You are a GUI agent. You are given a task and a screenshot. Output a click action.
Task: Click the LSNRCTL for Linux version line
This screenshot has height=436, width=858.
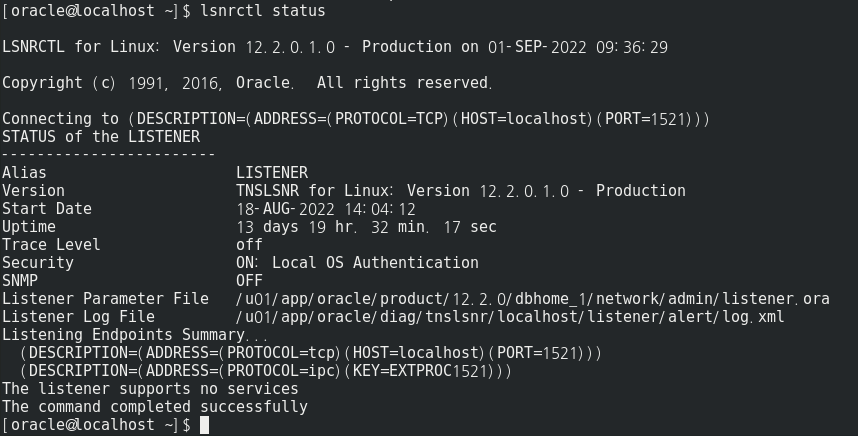point(335,47)
